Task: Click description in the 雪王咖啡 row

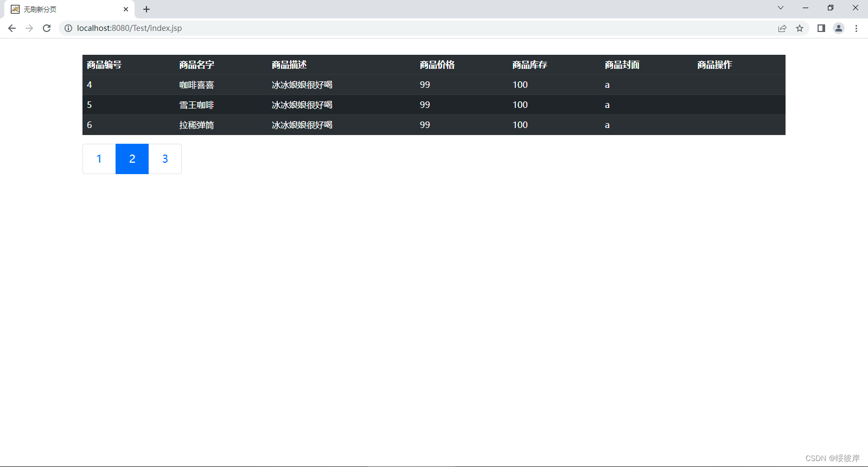Action: [x=302, y=105]
